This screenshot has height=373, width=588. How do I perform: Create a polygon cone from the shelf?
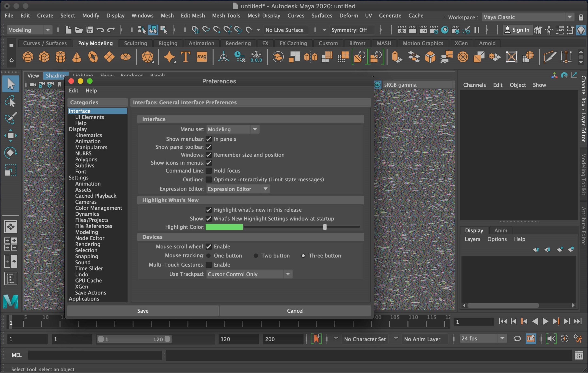click(x=77, y=57)
